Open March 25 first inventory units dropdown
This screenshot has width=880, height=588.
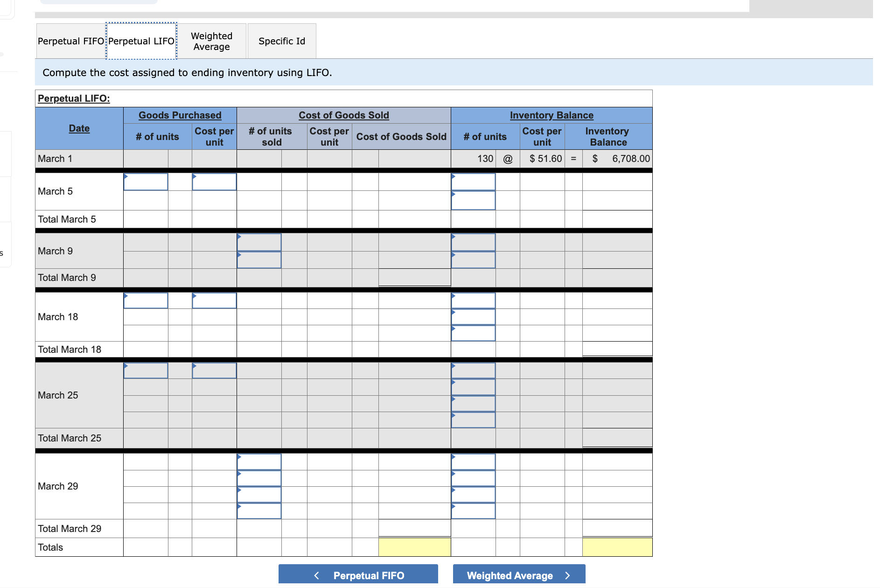[473, 371]
